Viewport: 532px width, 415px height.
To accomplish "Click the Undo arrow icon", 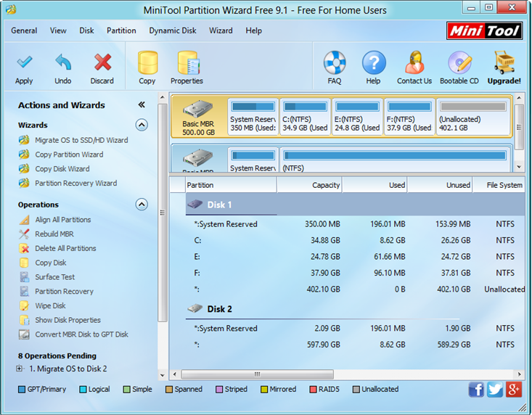I will click(63, 62).
